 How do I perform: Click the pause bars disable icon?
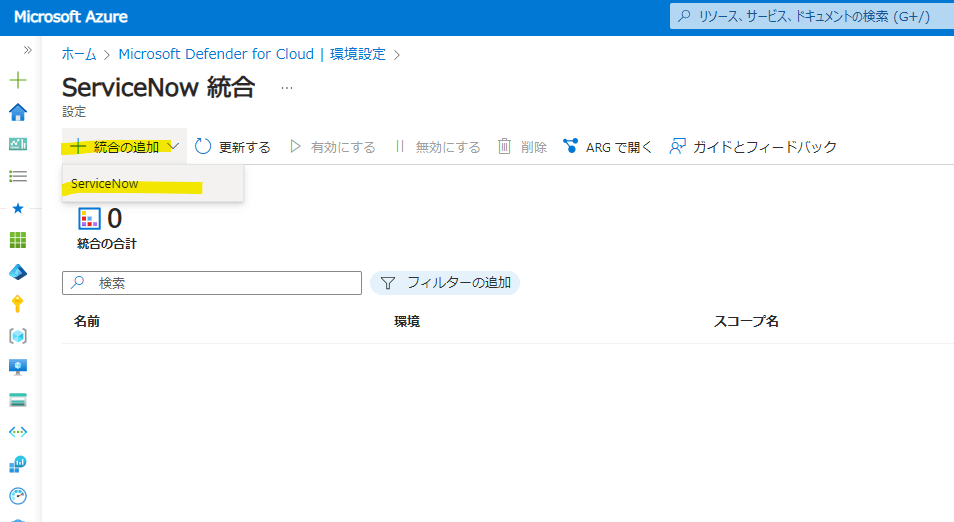pos(400,146)
